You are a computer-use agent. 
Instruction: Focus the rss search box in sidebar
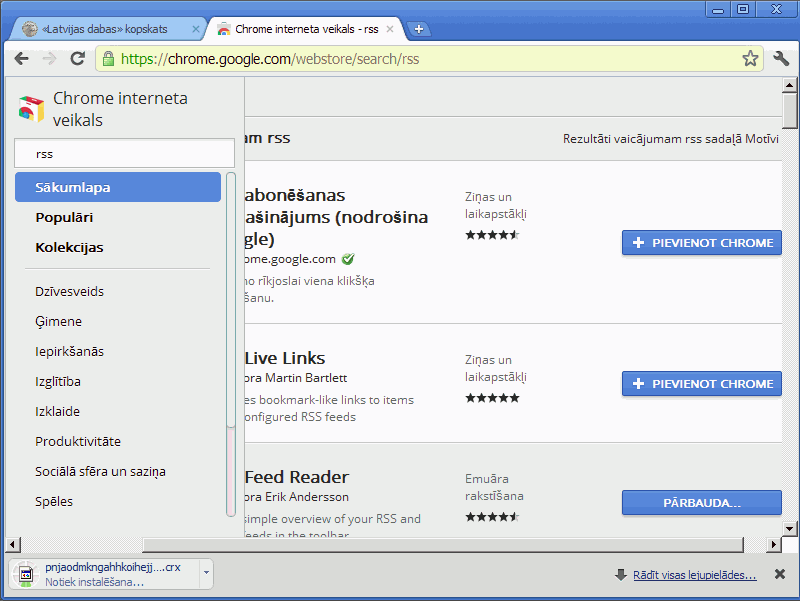click(124, 154)
